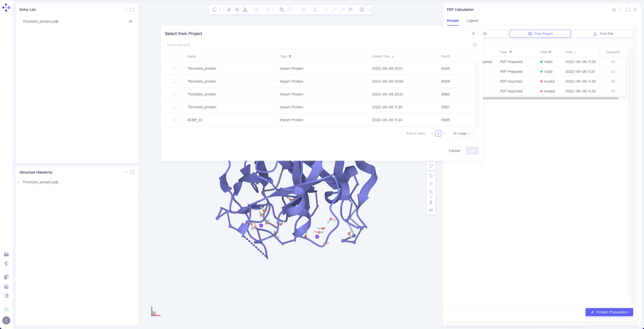Click the From Project option
This screenshot has width=644, height=329.
coord(540,34)
